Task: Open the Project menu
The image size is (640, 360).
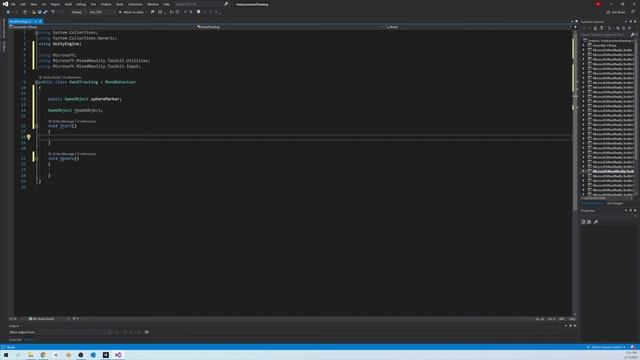Action: pos(55,4)
